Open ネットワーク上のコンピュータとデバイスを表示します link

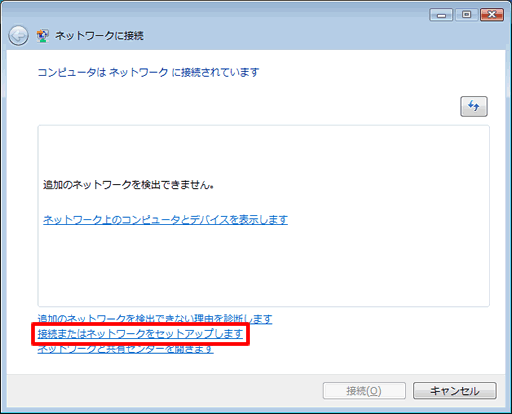[165, 219]
